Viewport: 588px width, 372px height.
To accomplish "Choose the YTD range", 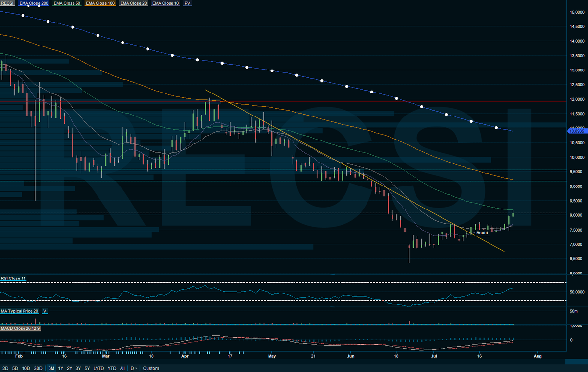I will (x=112, y=368).
